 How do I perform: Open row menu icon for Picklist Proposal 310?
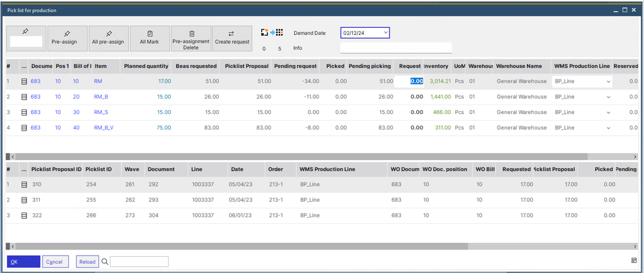click(x=24, y=185)
